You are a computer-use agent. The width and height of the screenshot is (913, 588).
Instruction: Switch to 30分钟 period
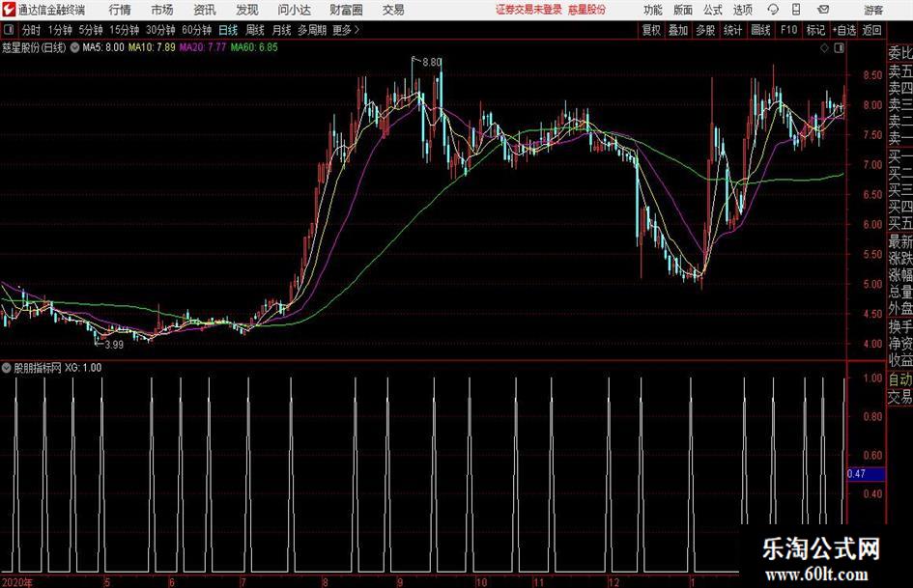point(160,30)
